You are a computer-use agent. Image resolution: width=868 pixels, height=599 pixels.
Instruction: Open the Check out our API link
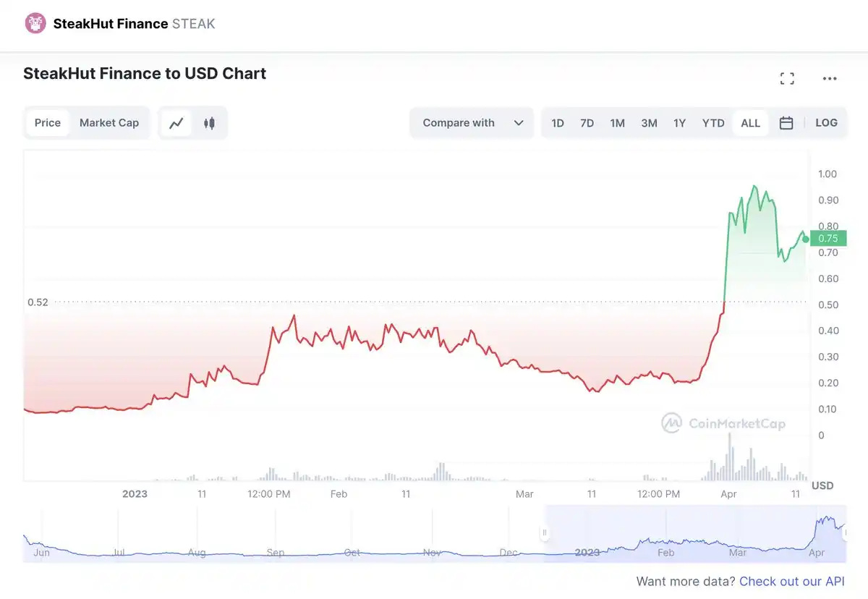[x=792, y=582]
